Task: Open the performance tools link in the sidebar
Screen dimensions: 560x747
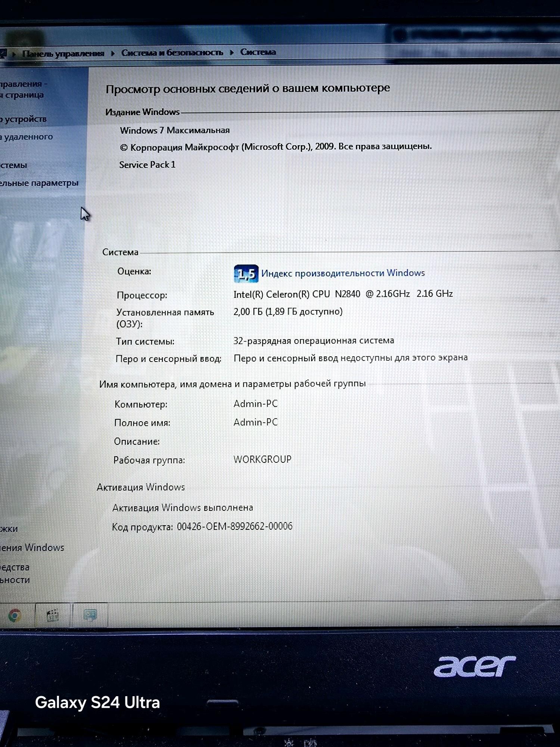Action: pos(15,573)
